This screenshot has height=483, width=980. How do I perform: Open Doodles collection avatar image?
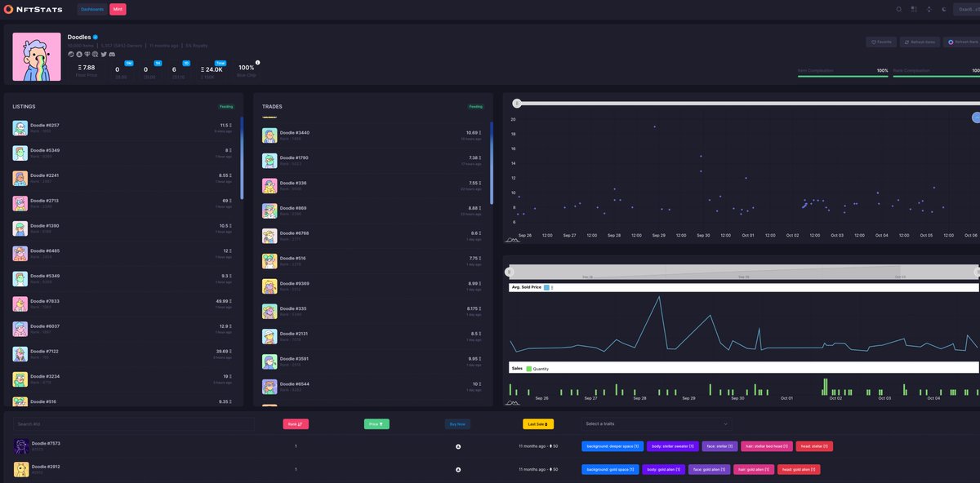[37, 56]
